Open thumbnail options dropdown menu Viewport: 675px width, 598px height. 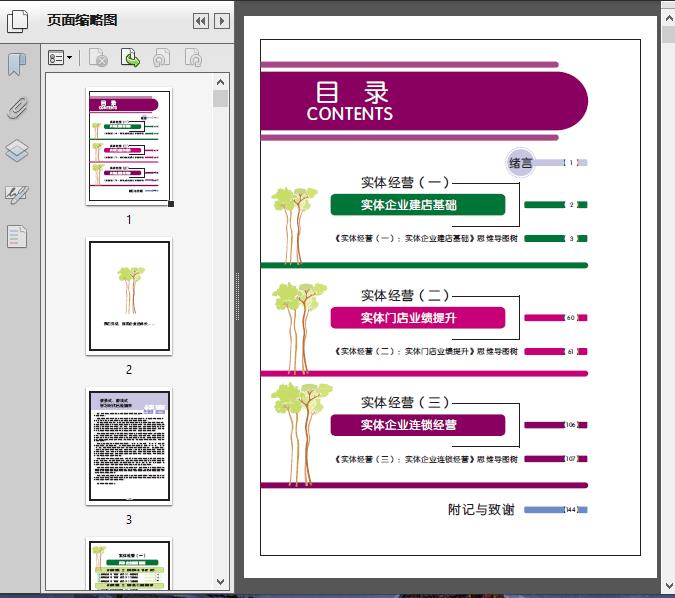[60, 58]
